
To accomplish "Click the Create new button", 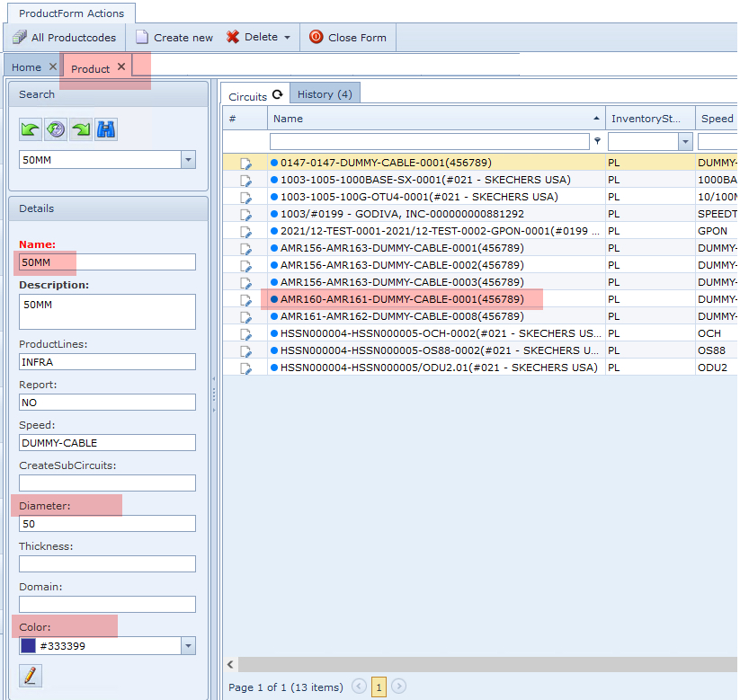I will (x=174, y=38).
